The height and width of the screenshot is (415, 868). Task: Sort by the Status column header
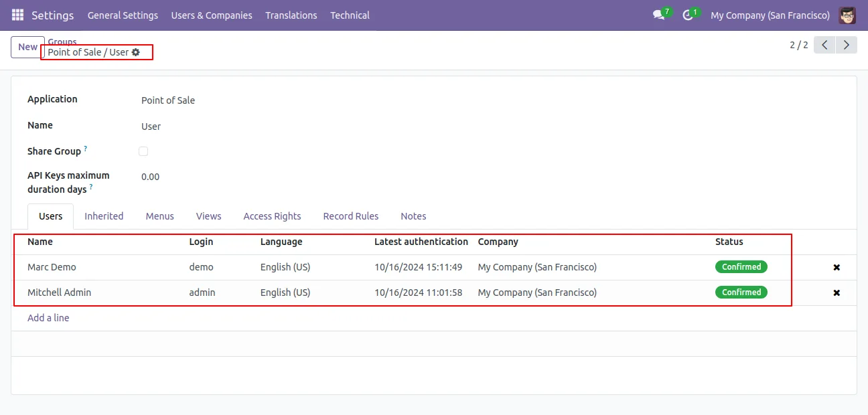[729, 242]
